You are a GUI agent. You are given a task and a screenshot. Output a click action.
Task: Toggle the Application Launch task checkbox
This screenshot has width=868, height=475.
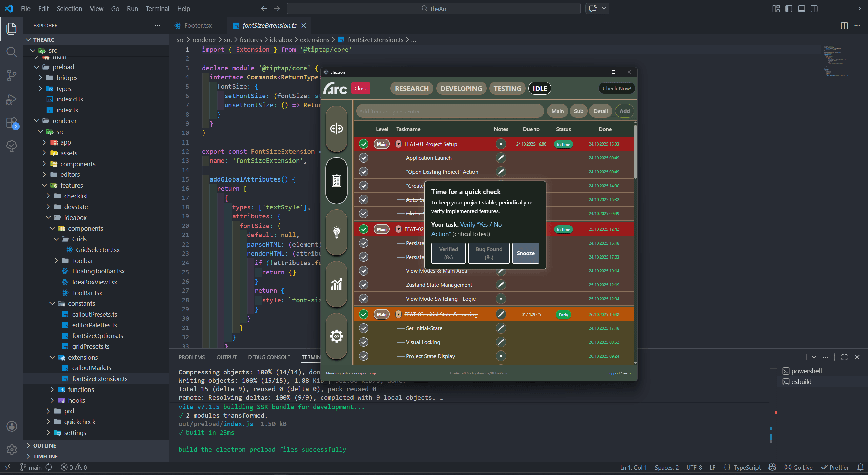(364, 158)
